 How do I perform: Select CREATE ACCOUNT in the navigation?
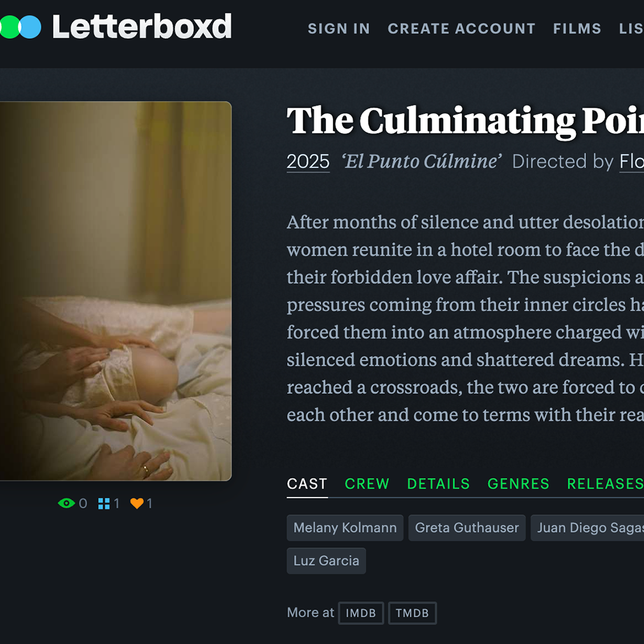(x=461, y=29)
